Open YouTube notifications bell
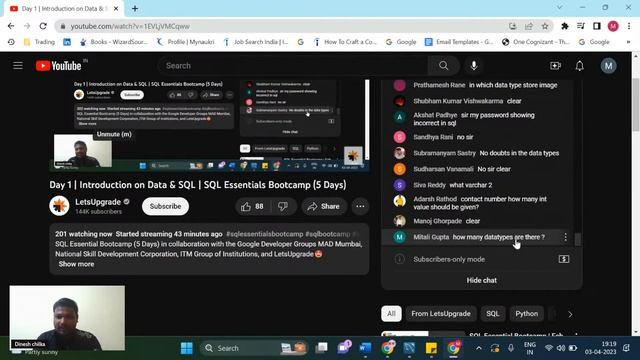The width and height of the screenshot is (640, 360). 580,65
